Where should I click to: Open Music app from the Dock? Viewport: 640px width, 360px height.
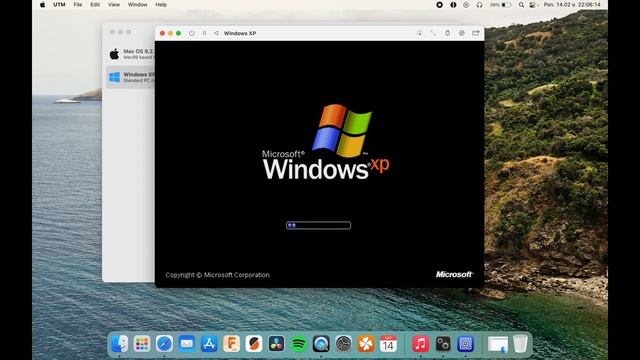coord(420,344)
